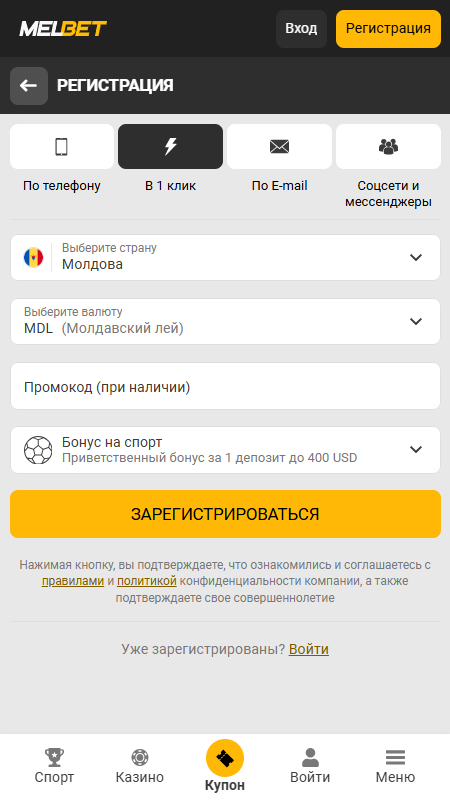450x800 pixels.
Task: Open the Купон ticket icon
Action: [225, 759]
